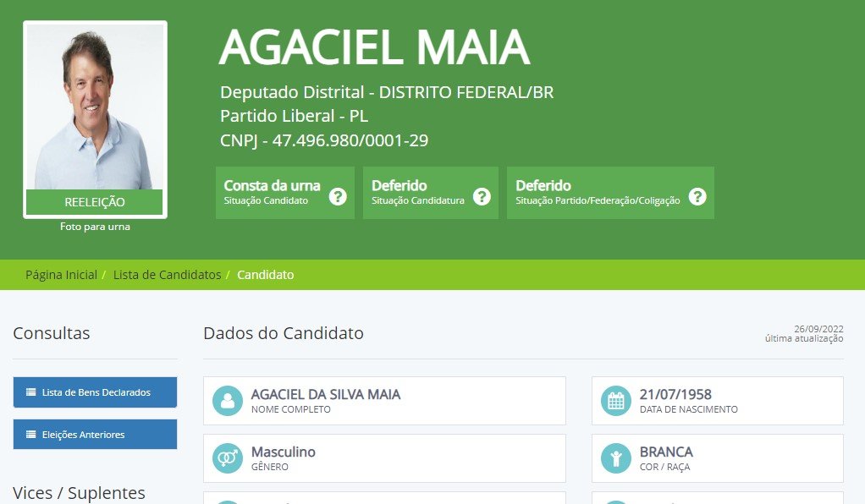Click help icon for Situação Partido/Federação/Coligação
The image size is (865, 504).
(x=697, y=196)
